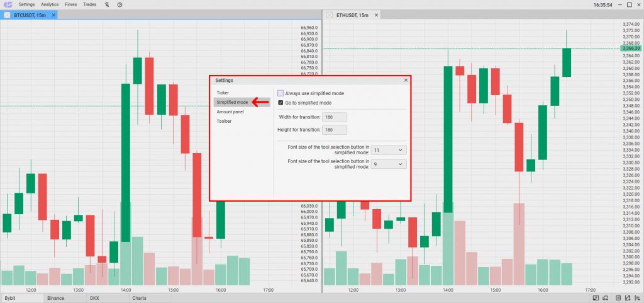Enable Always use simplified mode

pyautogui.click(x=281, y=93)
